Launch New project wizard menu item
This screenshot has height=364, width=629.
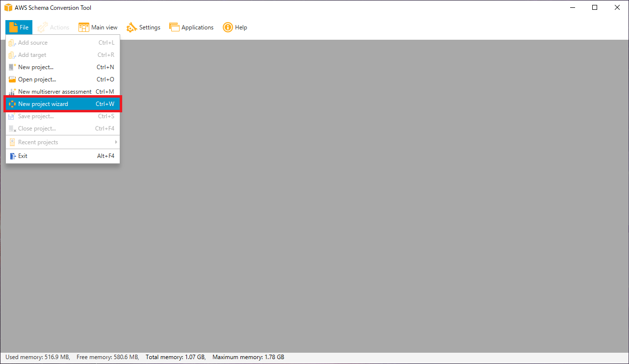coord(43,104)
